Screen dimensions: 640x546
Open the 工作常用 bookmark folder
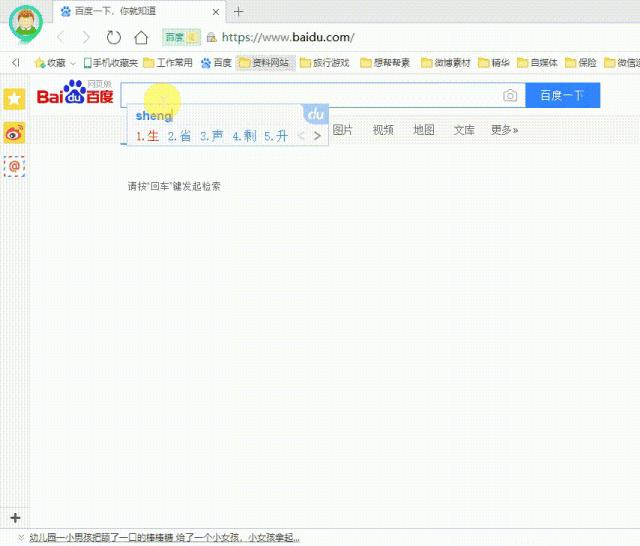pos(168,62)
